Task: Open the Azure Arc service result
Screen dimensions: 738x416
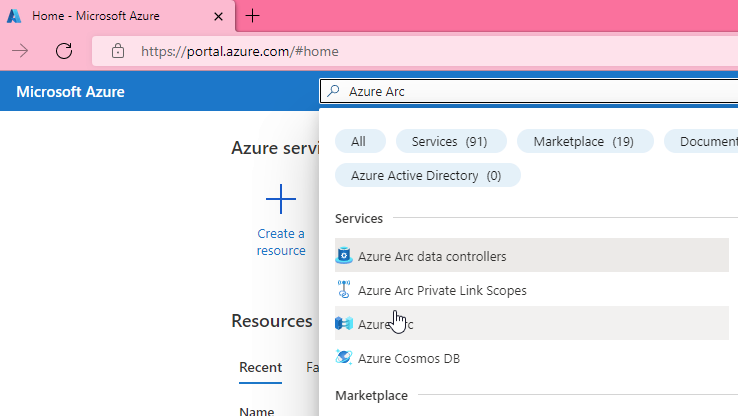Action: [x=532, y=323]
